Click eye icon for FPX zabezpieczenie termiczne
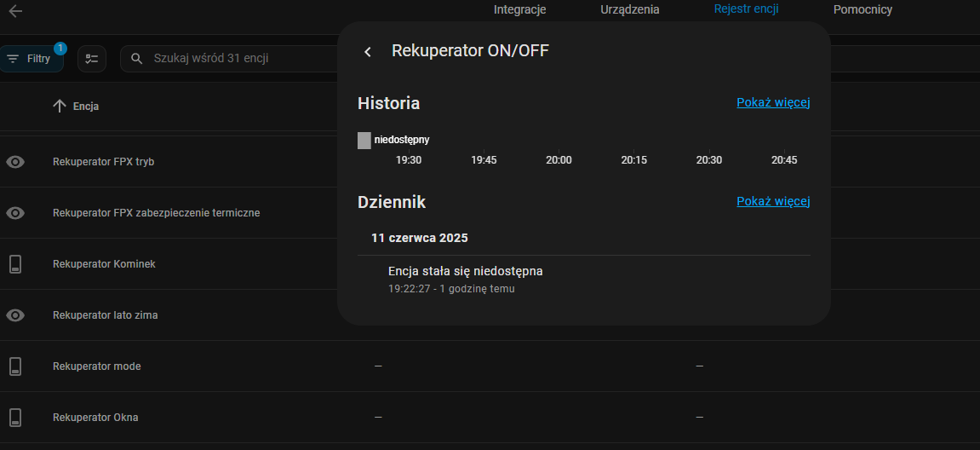The width and height of the screenshot is (980, 450). 15,213
